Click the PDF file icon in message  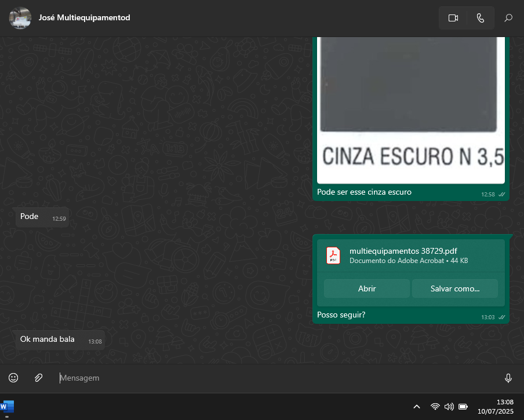click(x=333, y=255)
